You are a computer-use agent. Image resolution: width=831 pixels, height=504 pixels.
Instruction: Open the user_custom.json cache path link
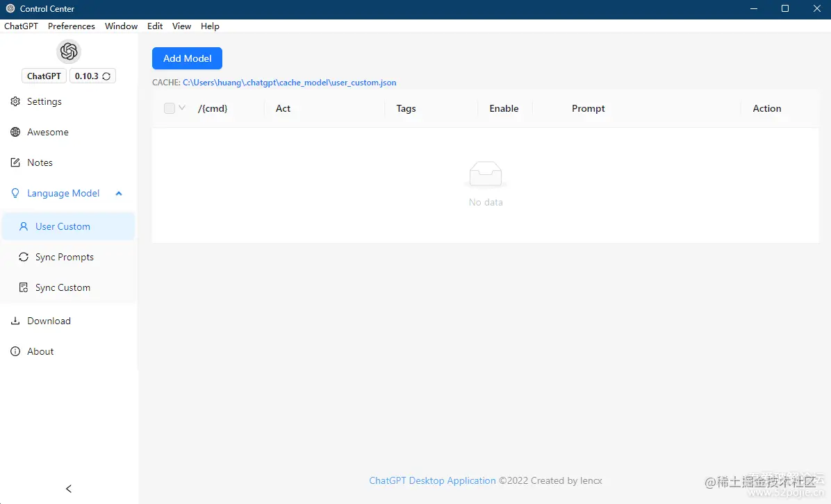(289, 83)
